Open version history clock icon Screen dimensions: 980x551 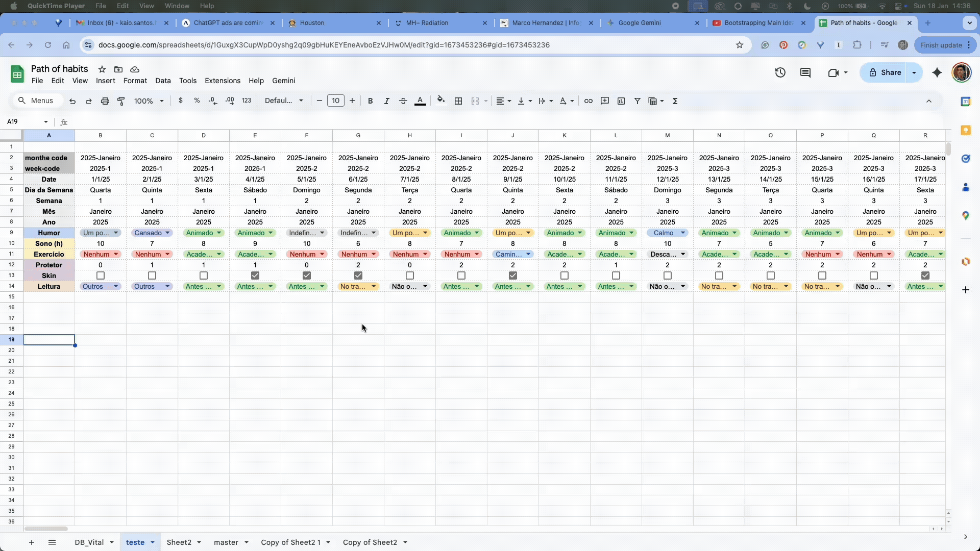780,72
